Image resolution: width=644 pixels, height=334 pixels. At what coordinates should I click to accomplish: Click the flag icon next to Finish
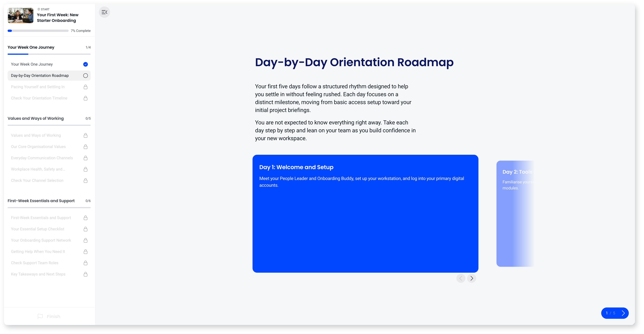(x=40, y=316)
